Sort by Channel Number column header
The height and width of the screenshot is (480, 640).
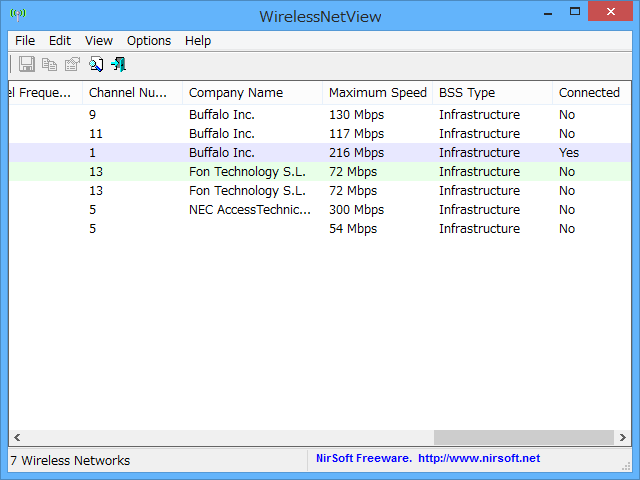click(130, 93)
